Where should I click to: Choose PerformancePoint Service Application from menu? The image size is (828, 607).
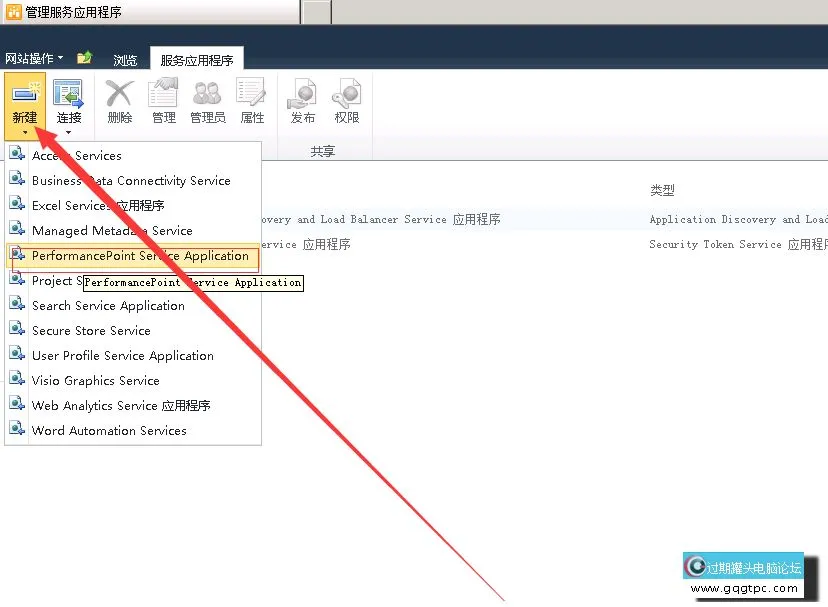[x=140, y=256]
